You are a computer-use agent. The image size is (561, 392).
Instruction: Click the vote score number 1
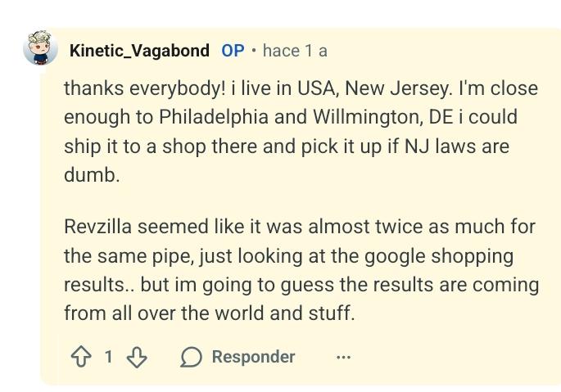click(109, 357)
